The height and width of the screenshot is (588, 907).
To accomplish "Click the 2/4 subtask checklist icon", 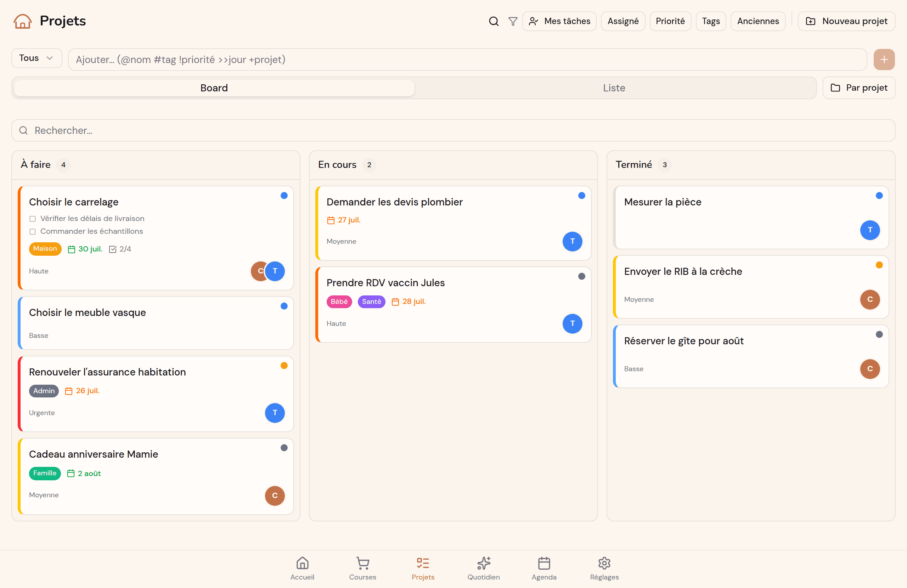I will (x=113, y=249).
